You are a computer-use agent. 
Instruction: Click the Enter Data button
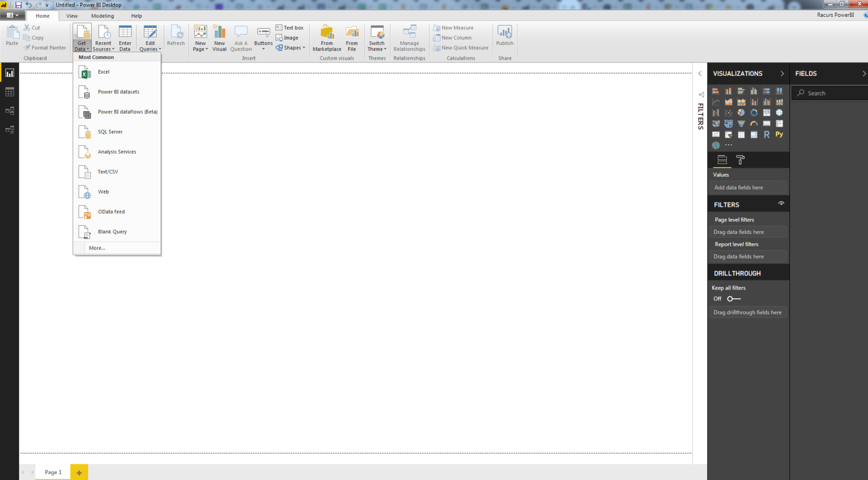(x=125, y=38)
